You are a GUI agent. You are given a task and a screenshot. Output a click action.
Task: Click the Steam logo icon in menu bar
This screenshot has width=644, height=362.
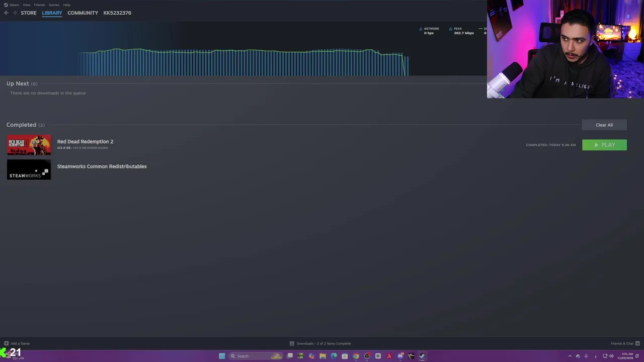[x=6, y=5]
